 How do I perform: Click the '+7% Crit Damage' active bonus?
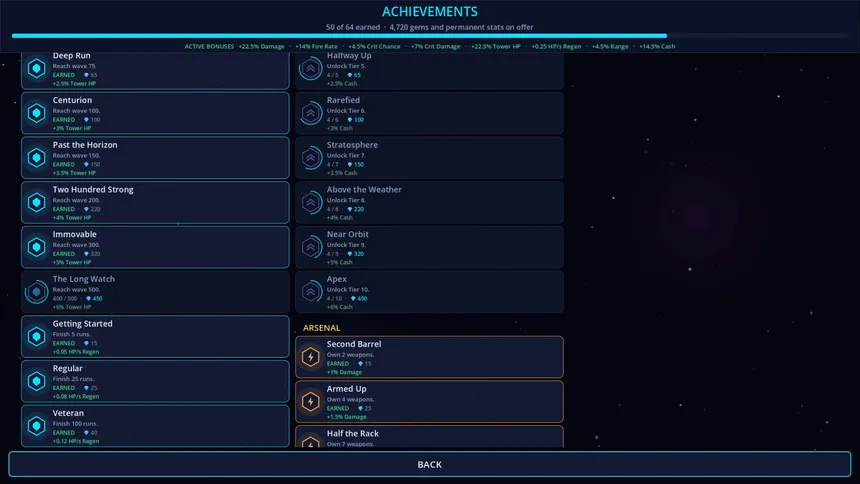[x=435, y=47]
